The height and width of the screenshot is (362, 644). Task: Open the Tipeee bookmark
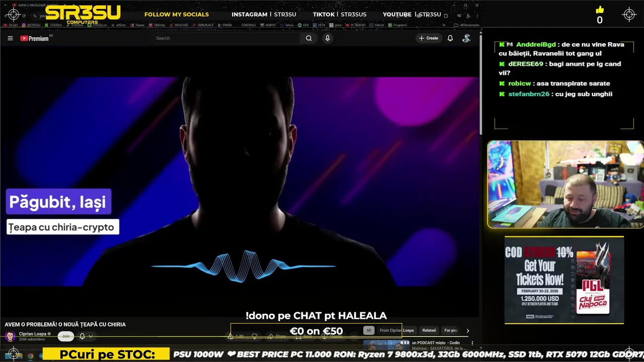tap(137, 25)
